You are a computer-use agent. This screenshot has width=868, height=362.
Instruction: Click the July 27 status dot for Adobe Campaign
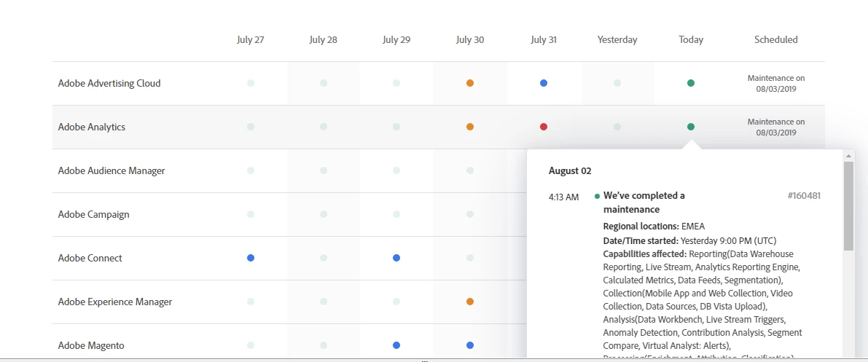click(x=251, y=214)
